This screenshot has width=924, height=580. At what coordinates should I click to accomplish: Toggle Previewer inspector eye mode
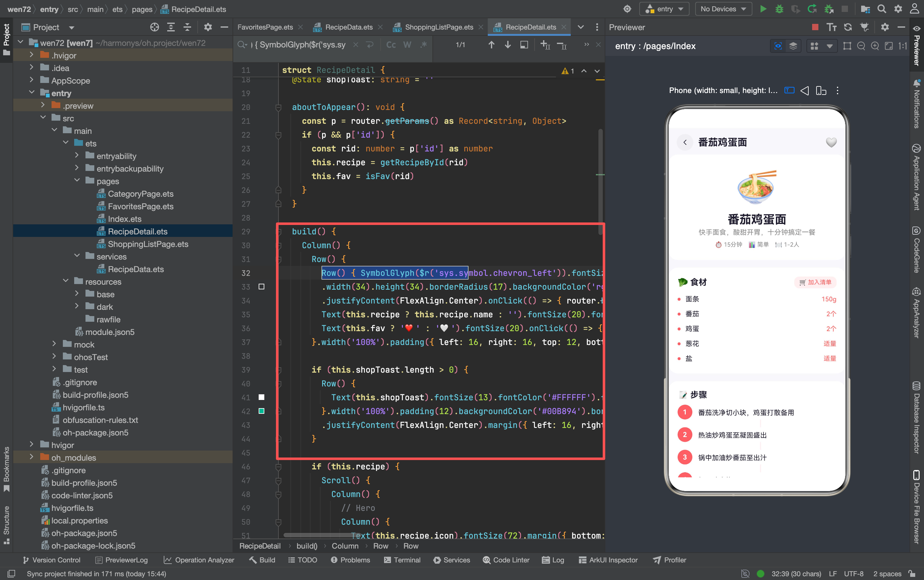[778, 46]
